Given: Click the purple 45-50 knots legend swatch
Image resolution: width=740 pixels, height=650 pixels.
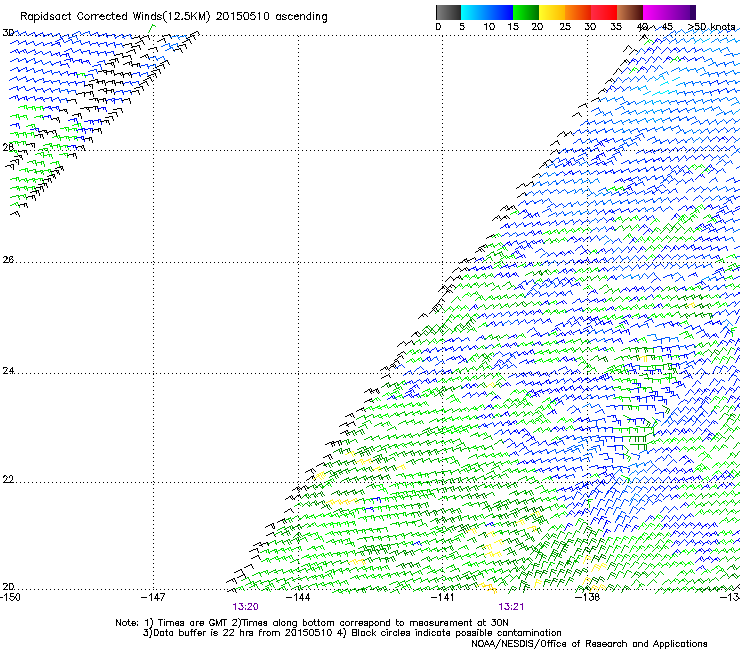Looking at the screenshot, I should tap(682, 12).
